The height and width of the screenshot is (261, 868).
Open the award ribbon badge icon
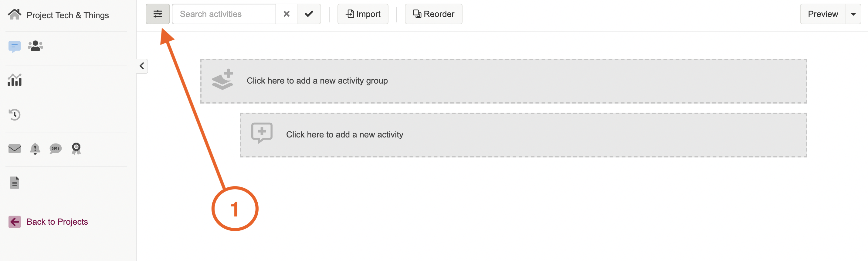[76, 148]
